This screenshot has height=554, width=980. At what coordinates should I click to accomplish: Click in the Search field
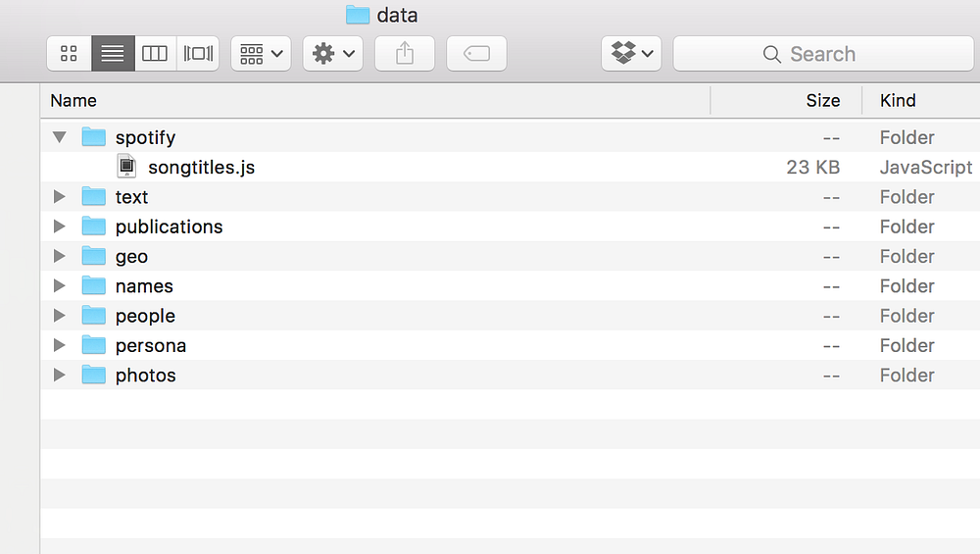tap(823, 54)
